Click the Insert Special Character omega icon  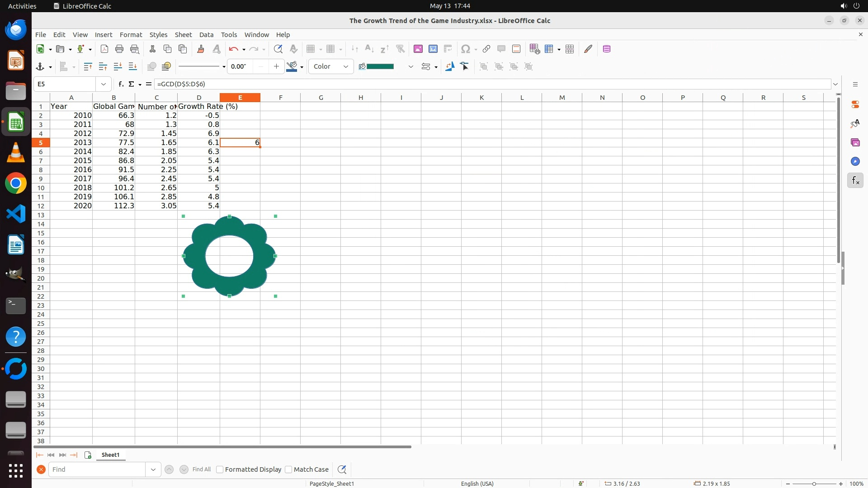click(x=465, y=49)
